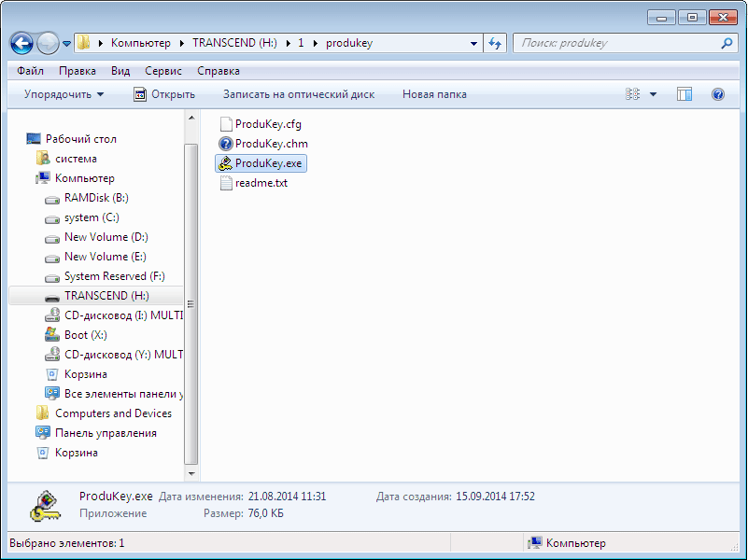Viewport: 748px width, 560px height.
Task: Focus the Поиск: produkey search field
Action: pyautogui.click(x=618, y=43)
